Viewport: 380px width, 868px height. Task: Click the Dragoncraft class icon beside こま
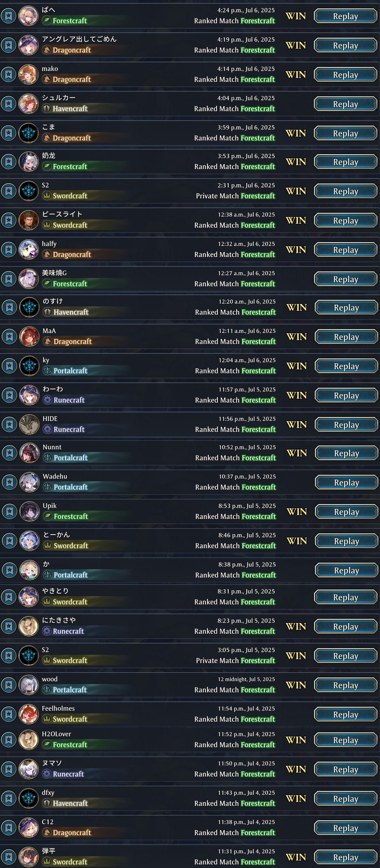click(46, 138)
